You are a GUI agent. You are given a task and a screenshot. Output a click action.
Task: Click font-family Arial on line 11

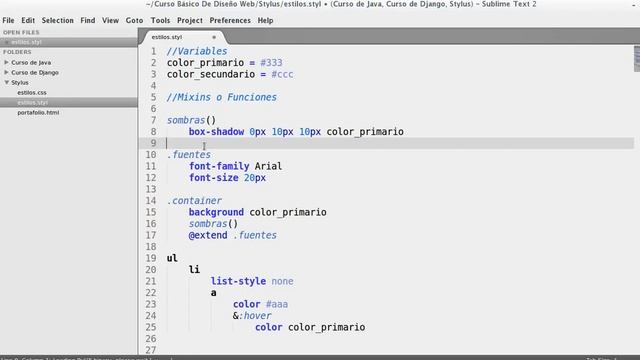235,166
